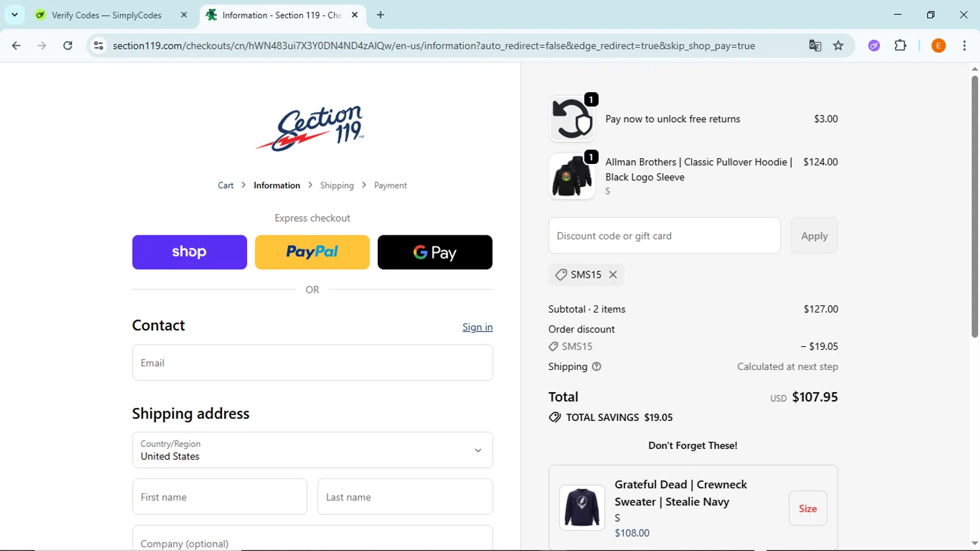
Task: Click the browser address bar URL
Action: (x=434, y=46)
